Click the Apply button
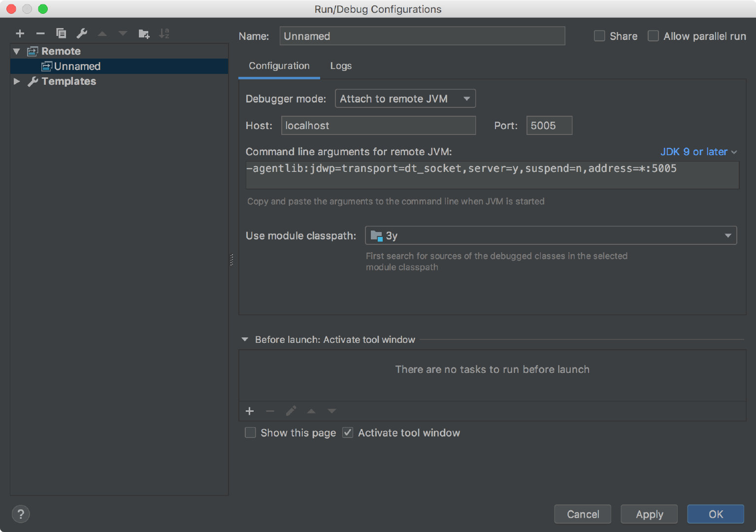Viewport: 756px width, 532px height. pyautogui.click(x=649, y=514)
